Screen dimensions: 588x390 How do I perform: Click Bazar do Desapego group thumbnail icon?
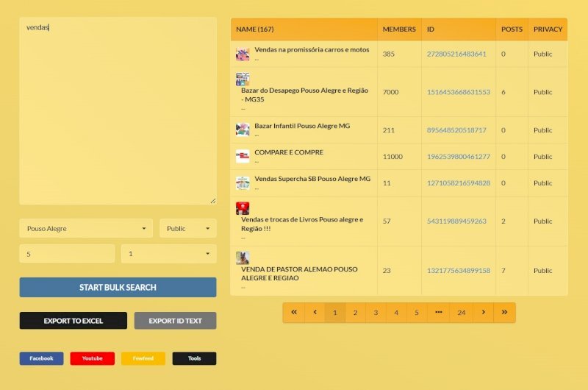tap(243, 79)
